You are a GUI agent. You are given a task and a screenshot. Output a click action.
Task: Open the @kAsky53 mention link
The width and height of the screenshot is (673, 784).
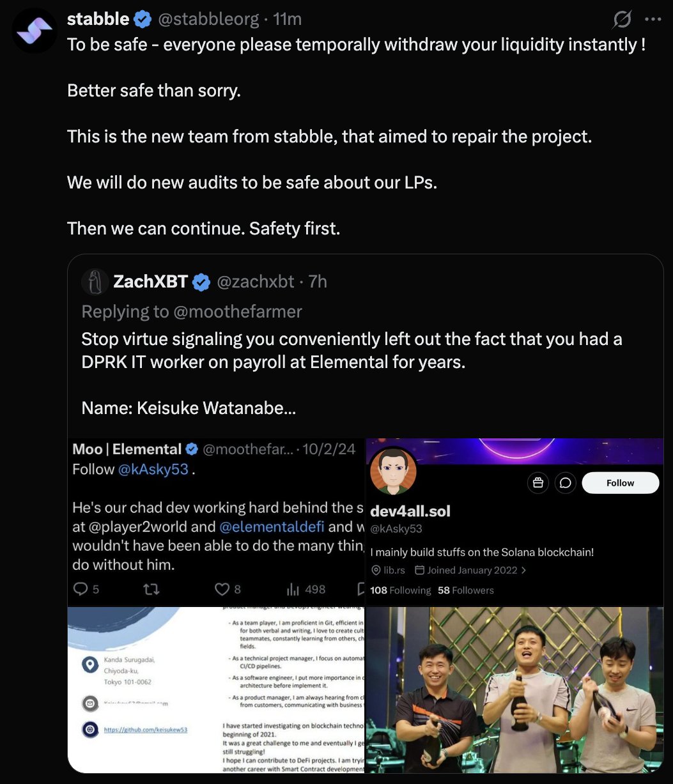153,469
